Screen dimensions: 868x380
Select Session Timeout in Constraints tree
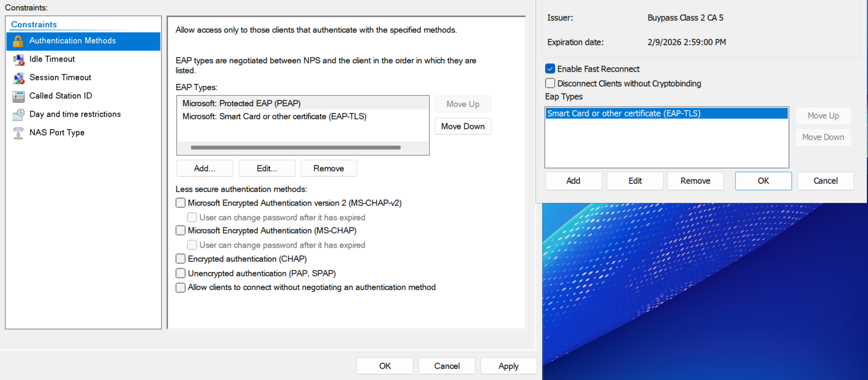[x=60, y=78]
